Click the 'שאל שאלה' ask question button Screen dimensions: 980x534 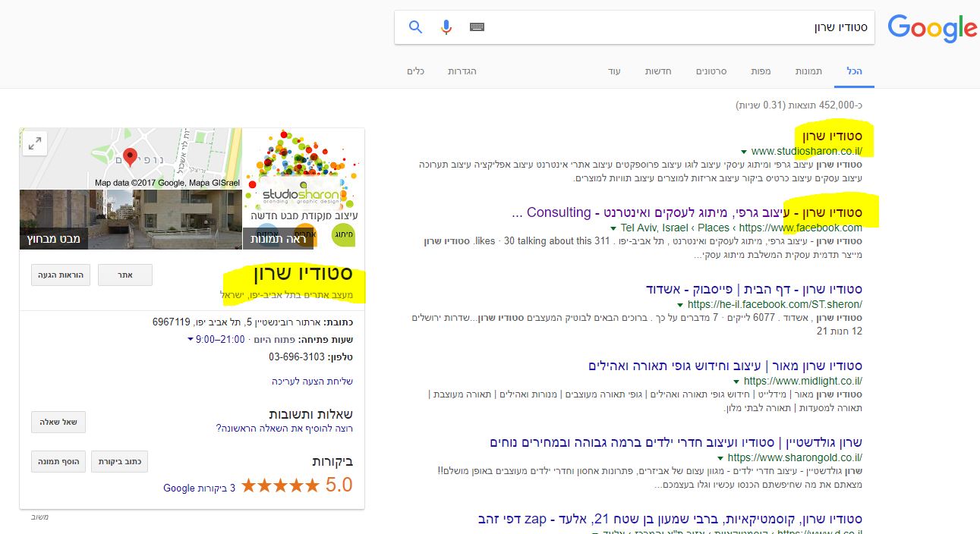pos(58,422)
